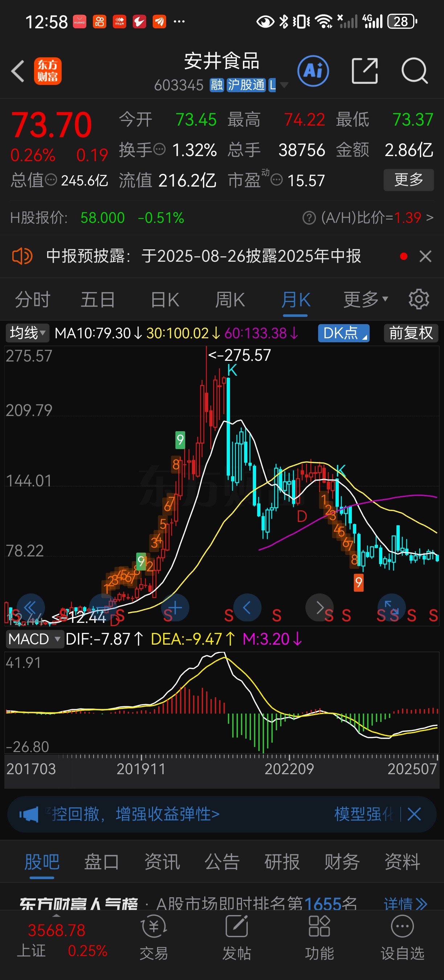444x980 pixels.
Task: Open the MACD indicator dropdown
Action: (x=34, y=639)
